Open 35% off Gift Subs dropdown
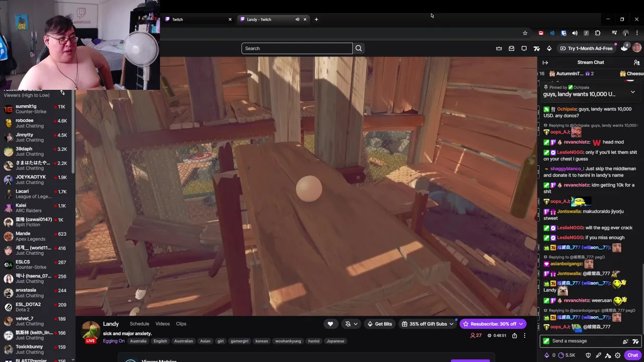Image resolution: width=644 pixels, height=362 pixels. 428,324
